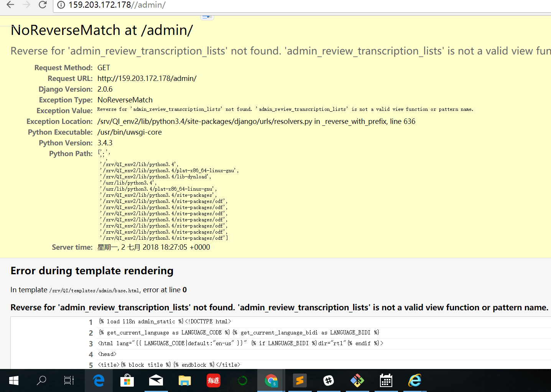Click the 'Request URL:' label

tap(70, 78)
